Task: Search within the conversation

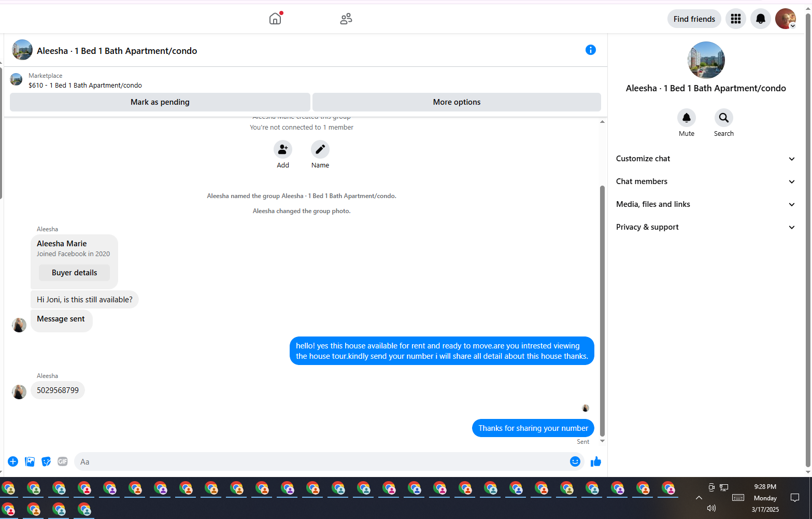Action: click(x=724, y=118)
